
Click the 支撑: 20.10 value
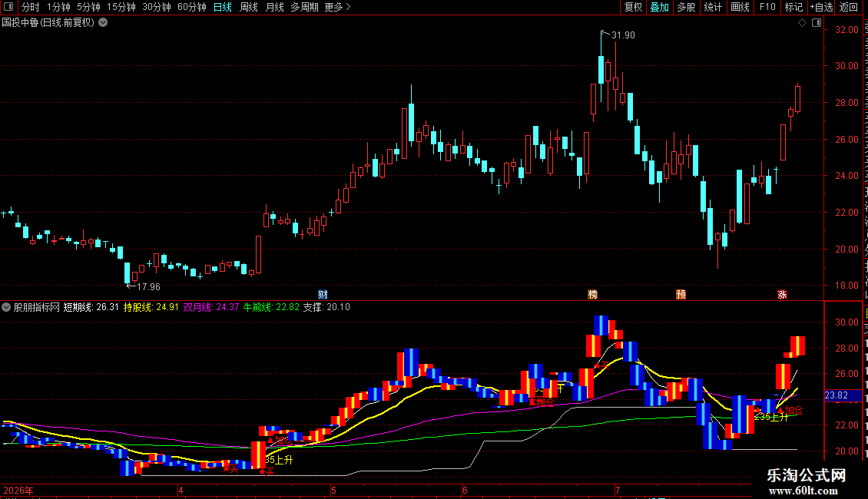(x=326, y=307)
